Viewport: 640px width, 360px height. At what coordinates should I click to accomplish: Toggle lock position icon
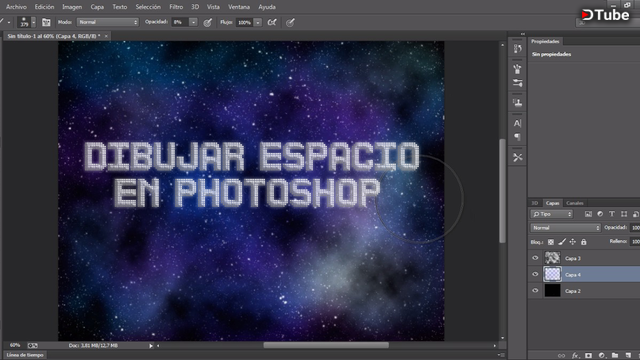coord(573,242)
